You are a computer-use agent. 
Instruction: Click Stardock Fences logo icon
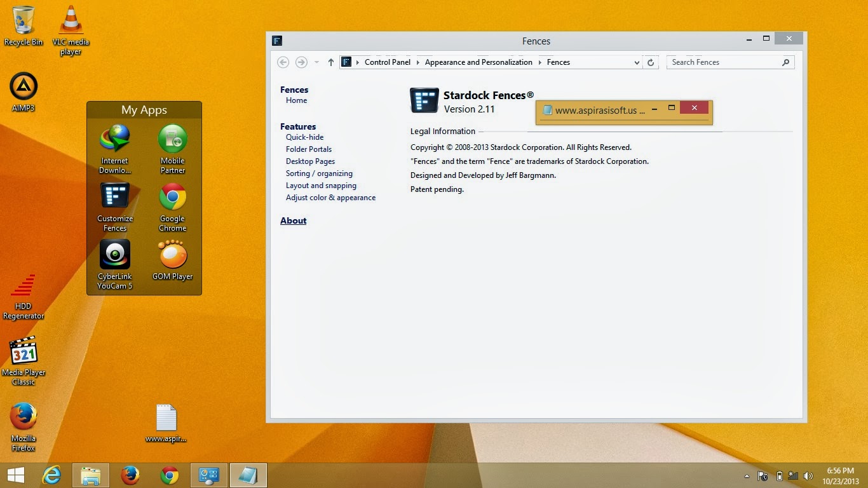424,100
